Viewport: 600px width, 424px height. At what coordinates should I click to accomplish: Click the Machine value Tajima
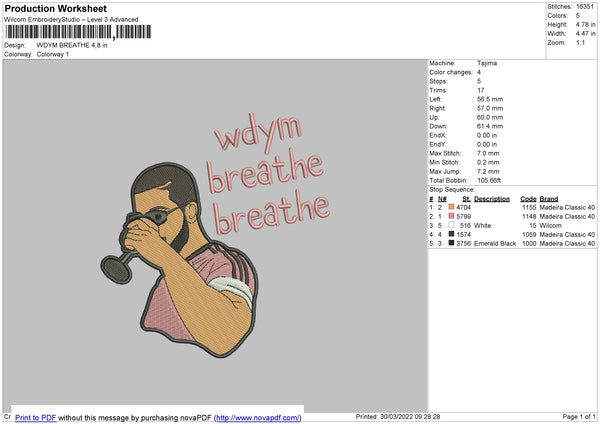coord(487,63)
